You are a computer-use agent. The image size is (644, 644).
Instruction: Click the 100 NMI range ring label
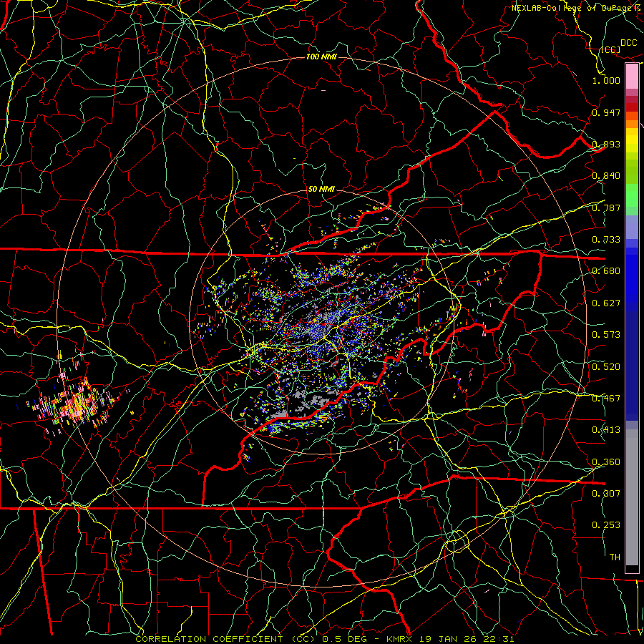click(x=321, y=57)
